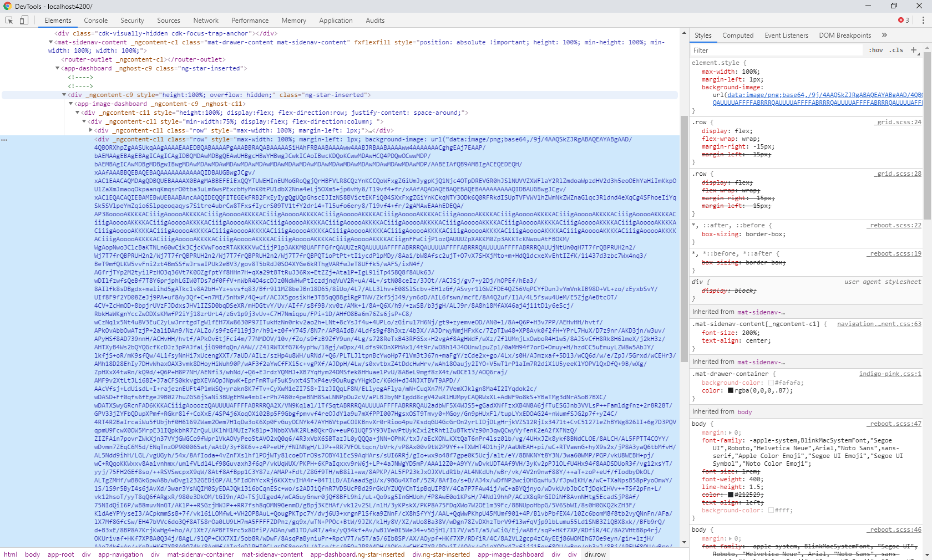Open the Computed styles tab
The height and width of the screenshot is (560, 932).
(x=738, y=35)
